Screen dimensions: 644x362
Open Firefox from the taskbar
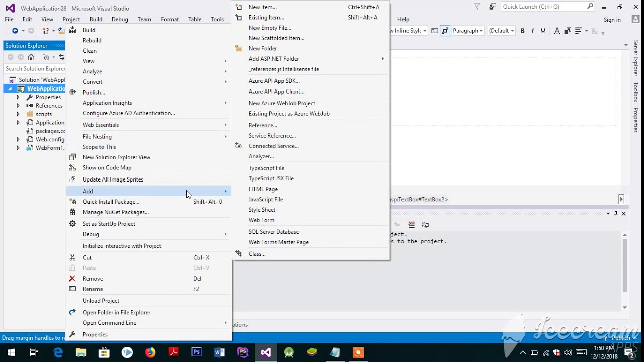[150, 352]
